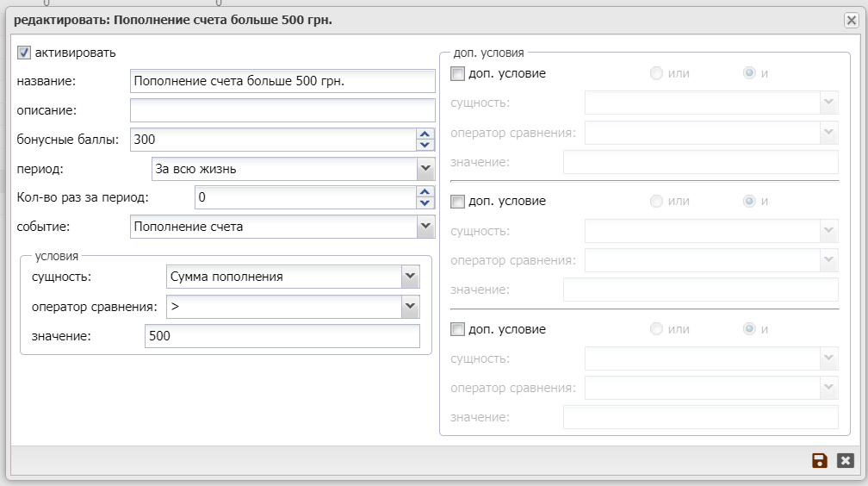Open the событие dropdown list
The width and height of the screenshot is (868, 486).
click(425, 227)
